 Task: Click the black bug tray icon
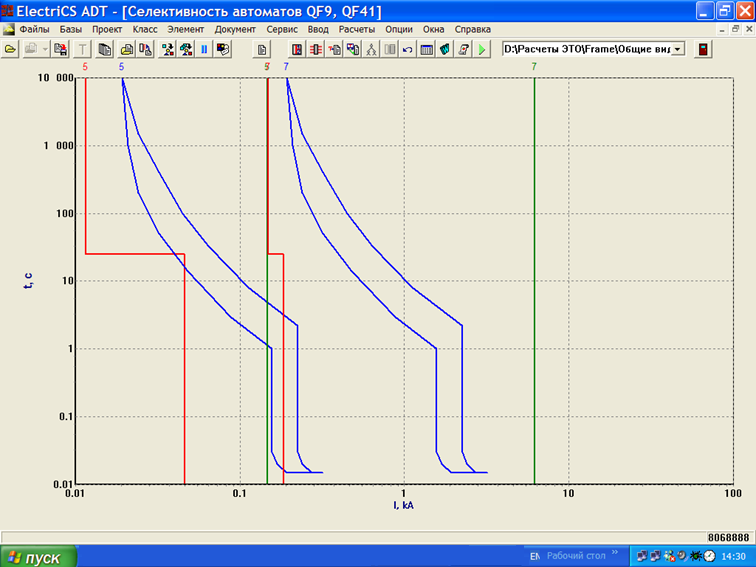(695, 556)
